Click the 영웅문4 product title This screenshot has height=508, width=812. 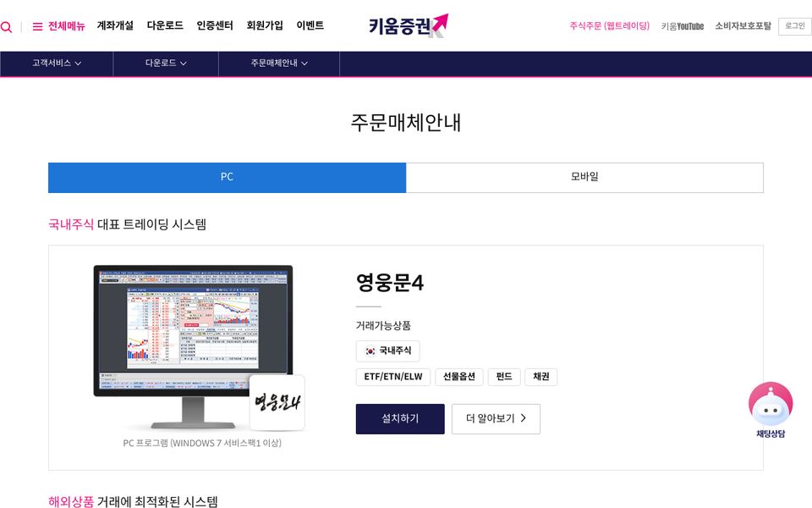[390, 283]
